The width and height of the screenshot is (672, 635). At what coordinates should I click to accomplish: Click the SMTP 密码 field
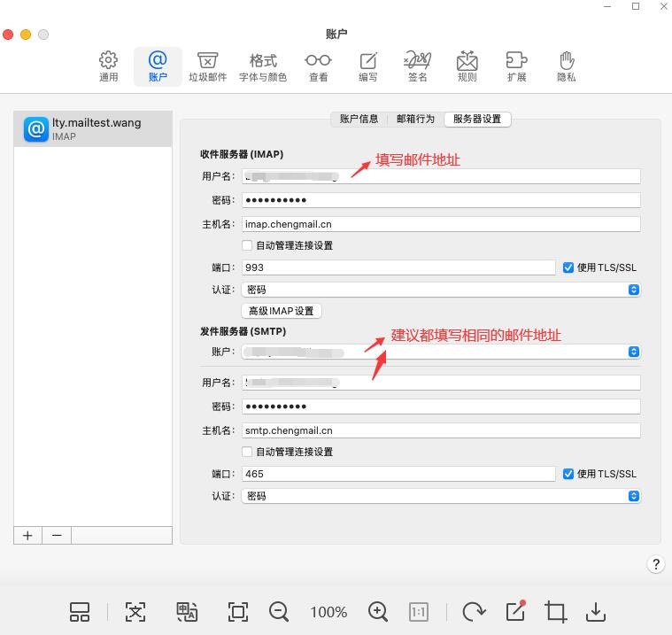(x=441, y=407)
